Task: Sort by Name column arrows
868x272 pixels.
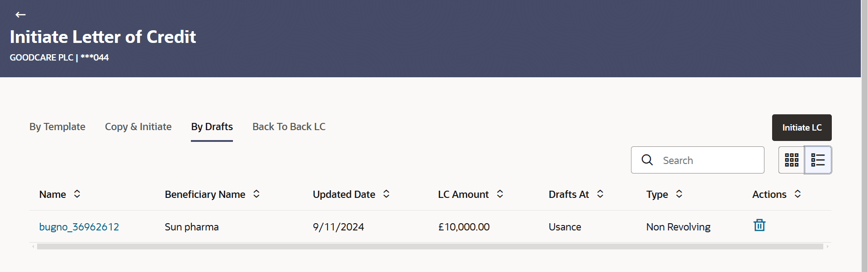Action: coord(77,194)
